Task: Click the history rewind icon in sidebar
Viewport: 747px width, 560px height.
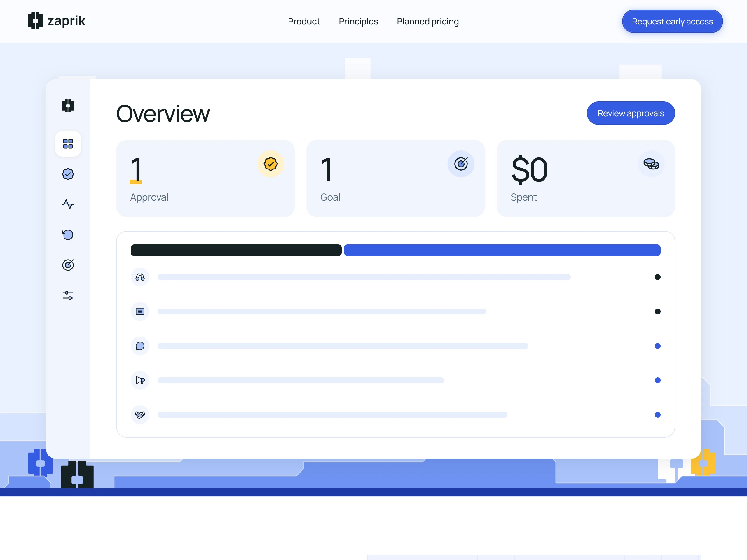Action: click(x=68, y=235)
